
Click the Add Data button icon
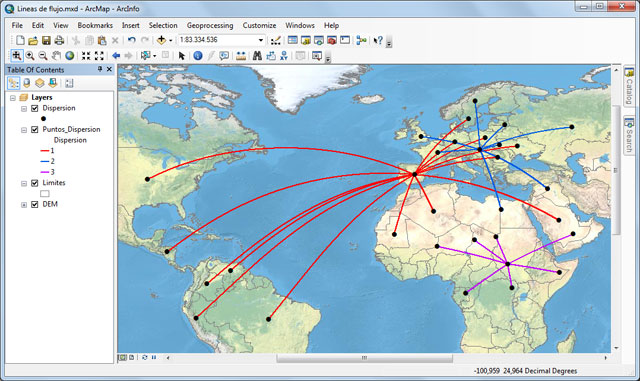pos(161,40)
